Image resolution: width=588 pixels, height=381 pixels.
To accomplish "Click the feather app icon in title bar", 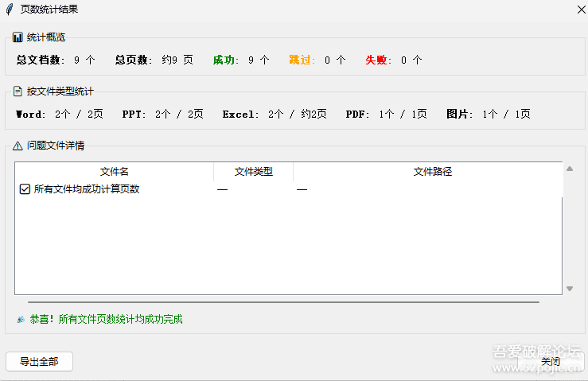I will [x=10, y=9].
